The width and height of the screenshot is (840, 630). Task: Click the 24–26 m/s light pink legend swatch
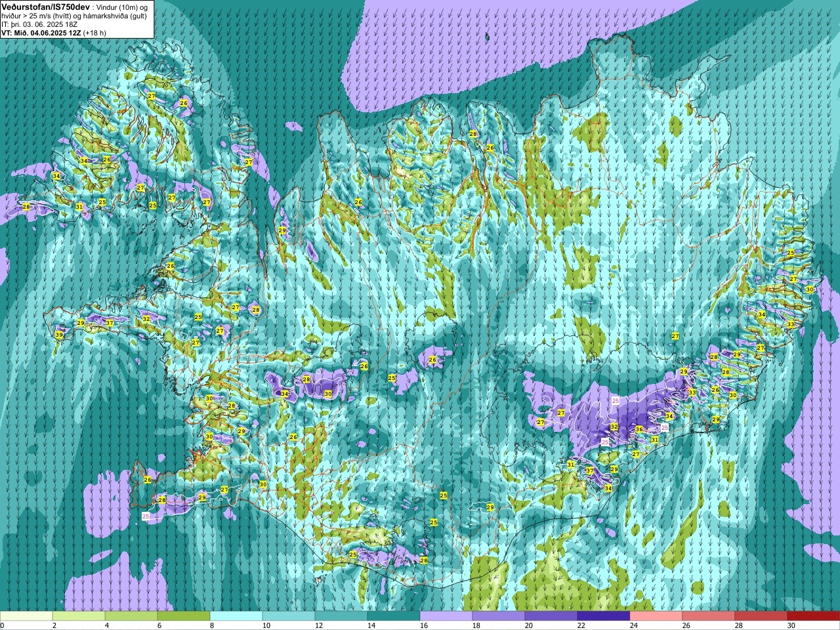click(656, 616)
